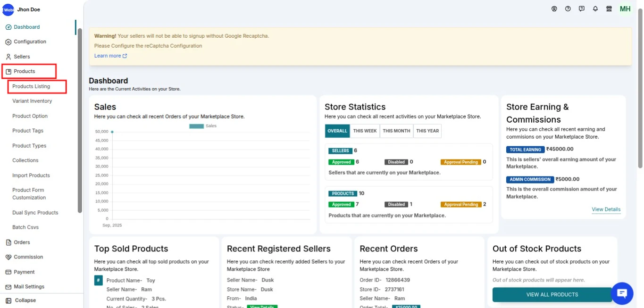Show THIS YEAR store statistics
644x308 pixels.
tap(427, 131)
